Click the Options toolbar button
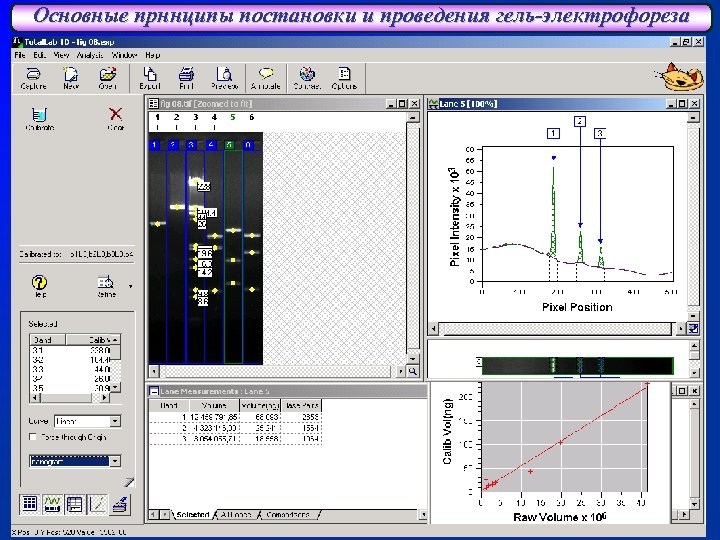The height and width of the screenshot is (540, 720). pyautogui.click(x=344, y=75)
